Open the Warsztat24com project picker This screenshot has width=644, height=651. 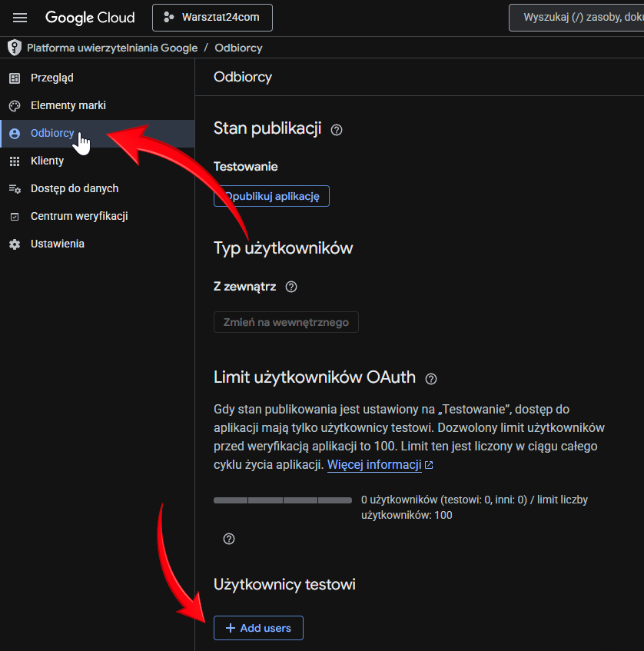coord(212,18)
